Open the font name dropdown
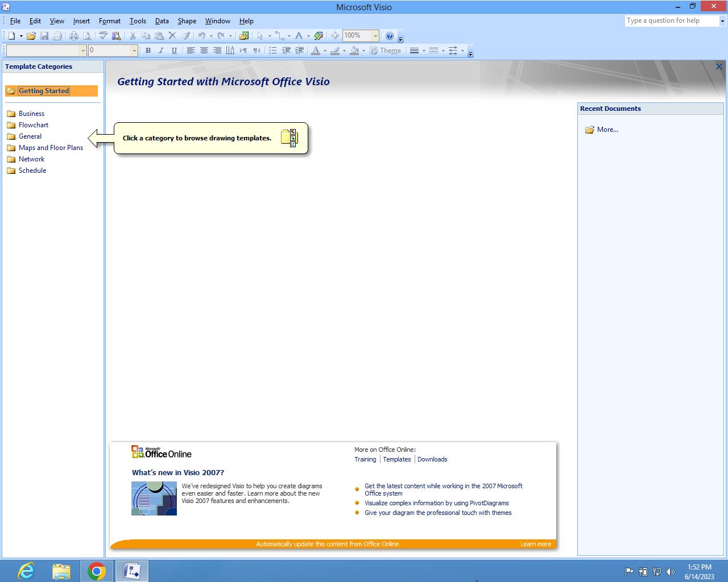 tap(83, 51)
